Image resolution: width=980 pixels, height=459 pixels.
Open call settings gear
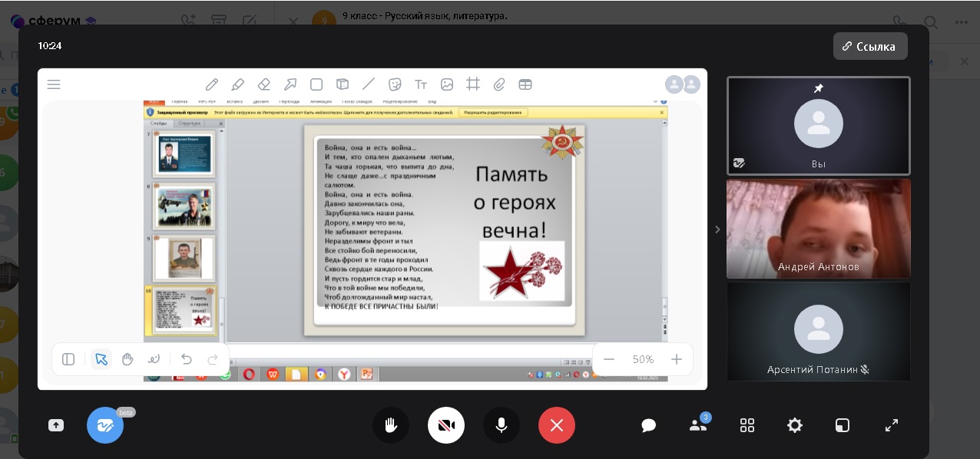[x=795, y=425]
